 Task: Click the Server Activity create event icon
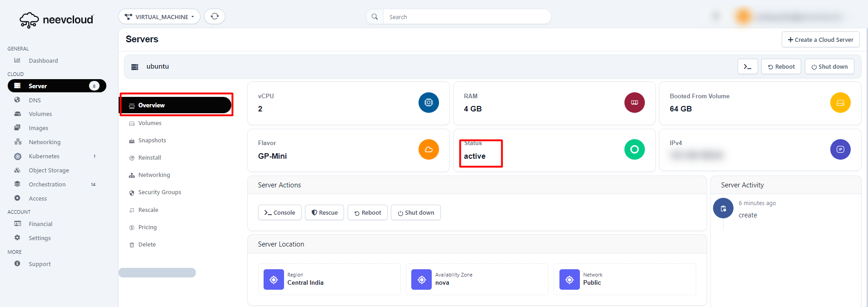pos(723,208)
